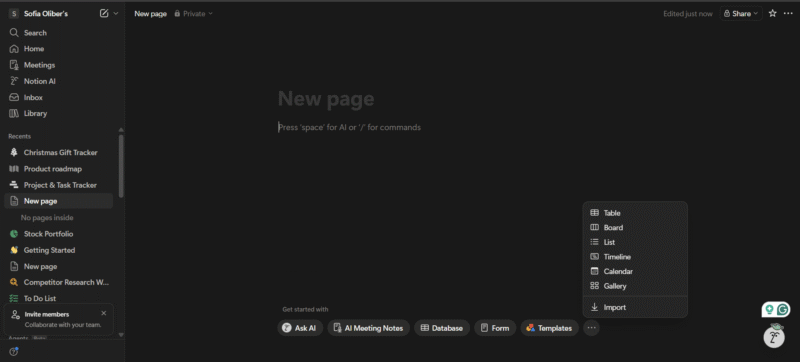Click the page body text placeholder
This screenshot has width=800, height=362.
(x=349, y=127)
